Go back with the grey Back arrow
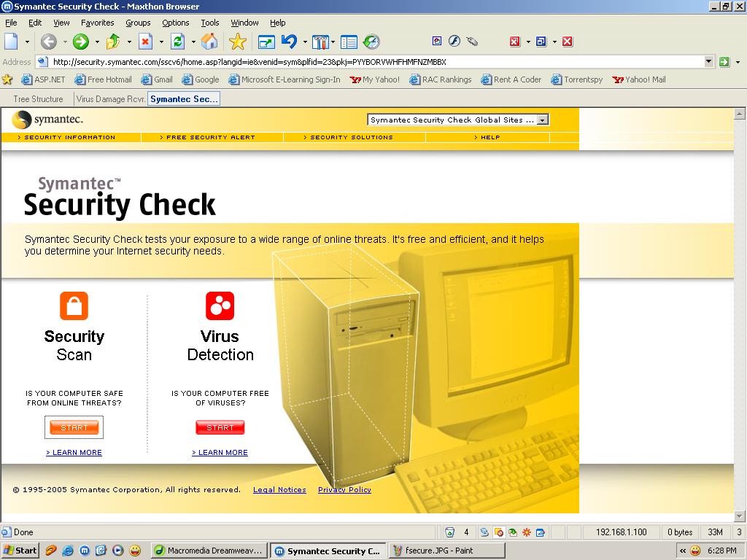 point(48,42)
